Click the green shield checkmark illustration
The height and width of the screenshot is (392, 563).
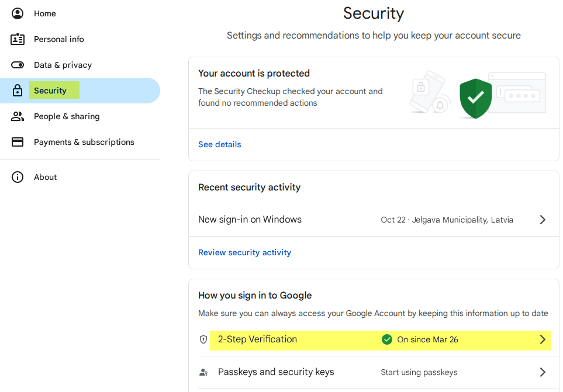pyautogui.click(x=475, y=98)
